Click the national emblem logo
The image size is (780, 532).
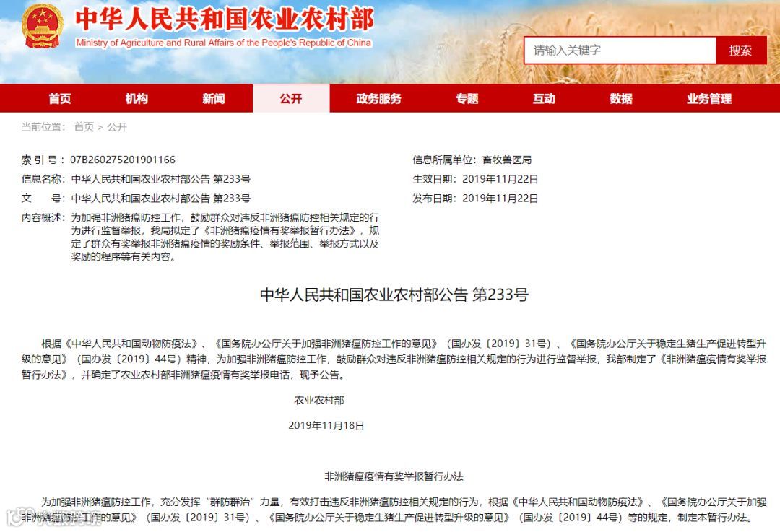(43, 26)
